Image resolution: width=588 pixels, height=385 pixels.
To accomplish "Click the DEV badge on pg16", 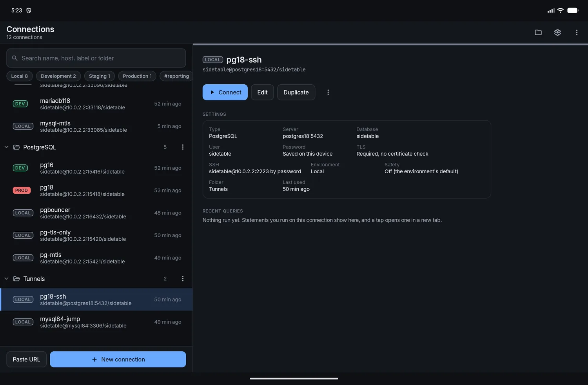I will pyautogui.click(x=20, y=168).
